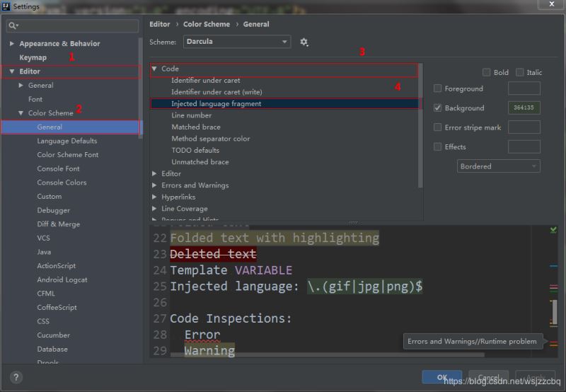566x392 pixels.
Task: Open the Darcula scheme dropdown
Action: (237, 42)
